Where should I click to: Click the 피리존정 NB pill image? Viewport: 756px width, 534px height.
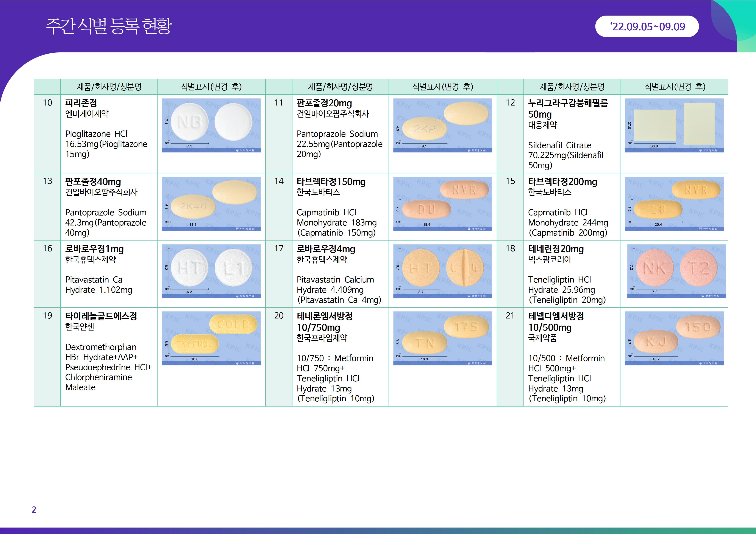point(211,125)
